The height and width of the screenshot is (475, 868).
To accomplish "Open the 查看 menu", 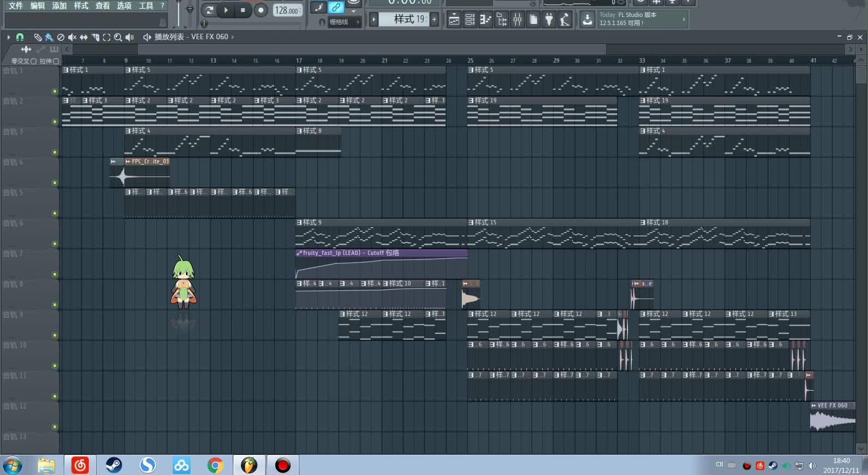I will 103,5.
